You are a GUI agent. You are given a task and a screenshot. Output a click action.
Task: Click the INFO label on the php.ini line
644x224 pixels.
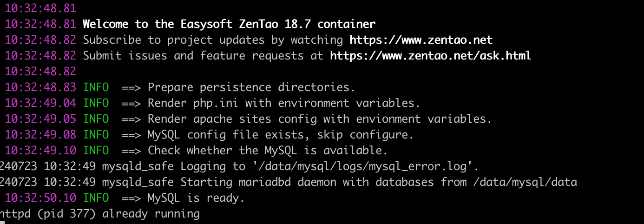point(96,103)
